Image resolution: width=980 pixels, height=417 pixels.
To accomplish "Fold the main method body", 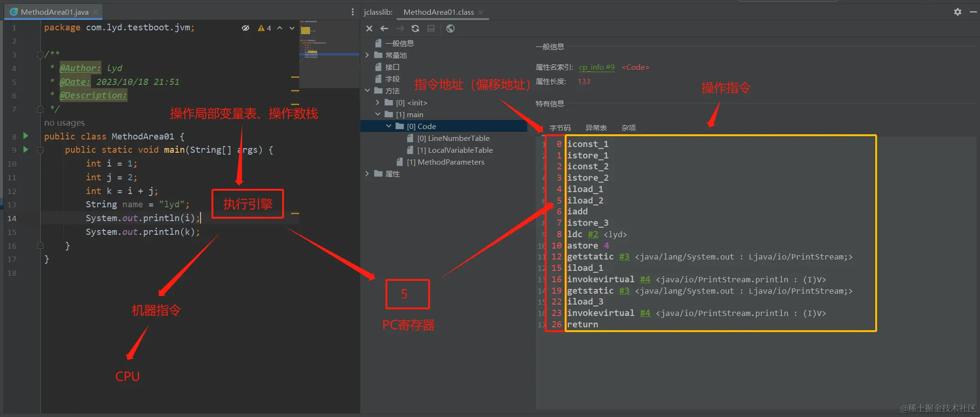I will (40, 150).
